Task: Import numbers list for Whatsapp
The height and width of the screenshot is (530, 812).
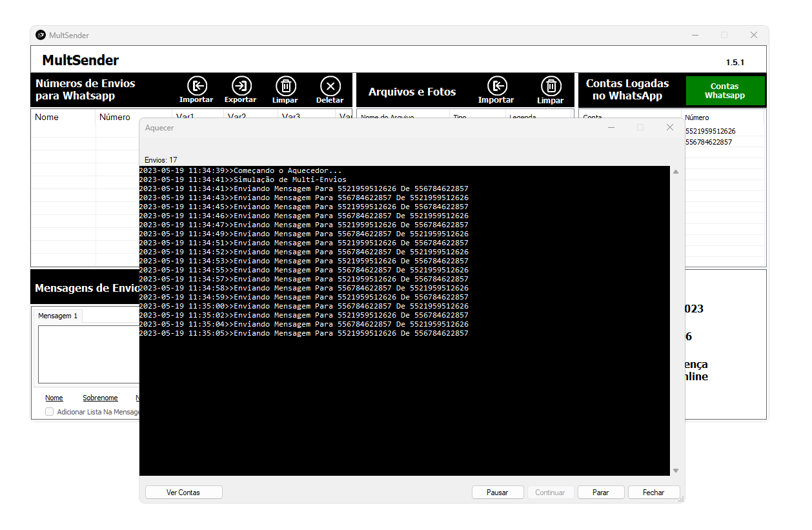Action: 196,90
